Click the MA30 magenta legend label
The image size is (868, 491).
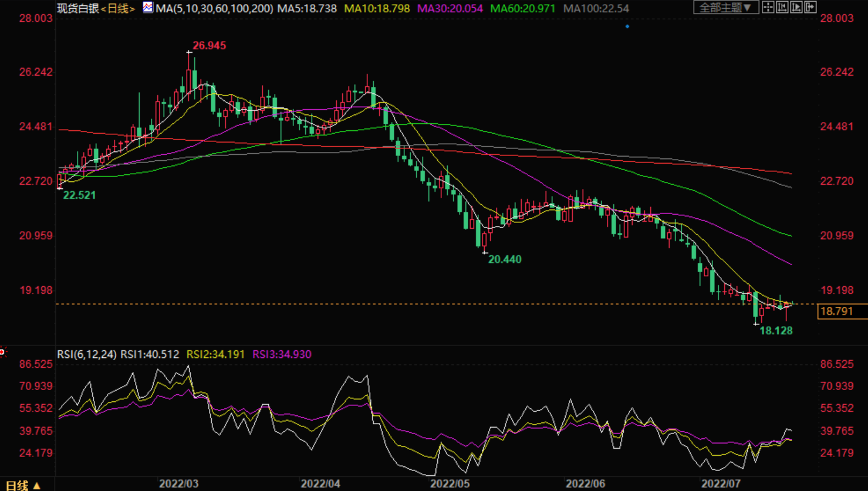coord(450,8)
